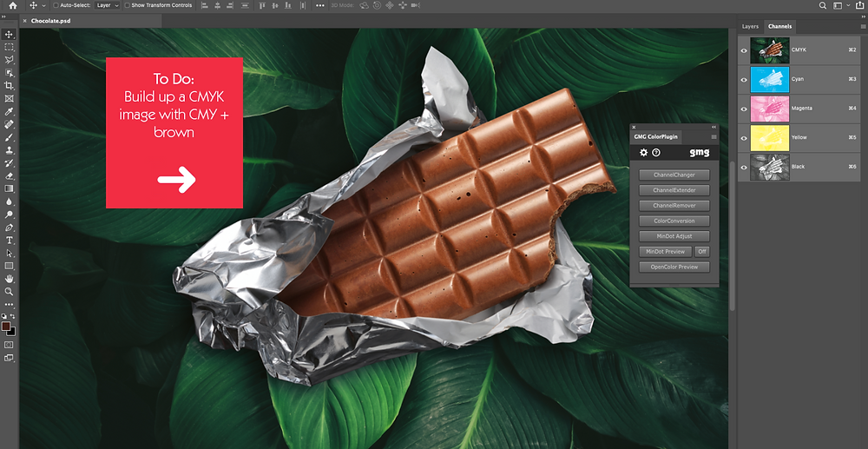Select the Gradient tool

click(10, 188)
